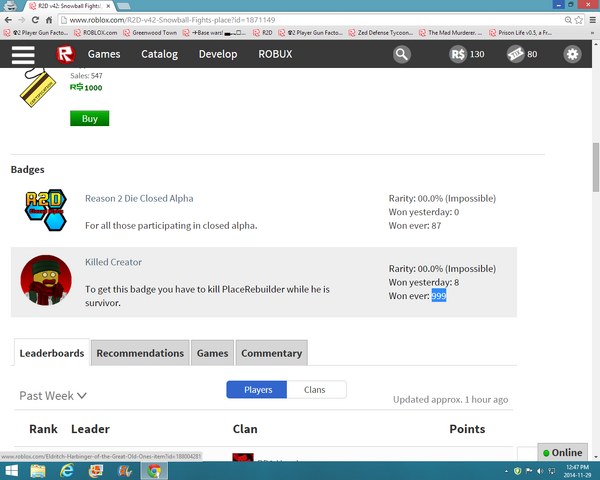Open the site search magnifier icon
The width and height of the screenshot is (600, 480).
click(402, 54)
